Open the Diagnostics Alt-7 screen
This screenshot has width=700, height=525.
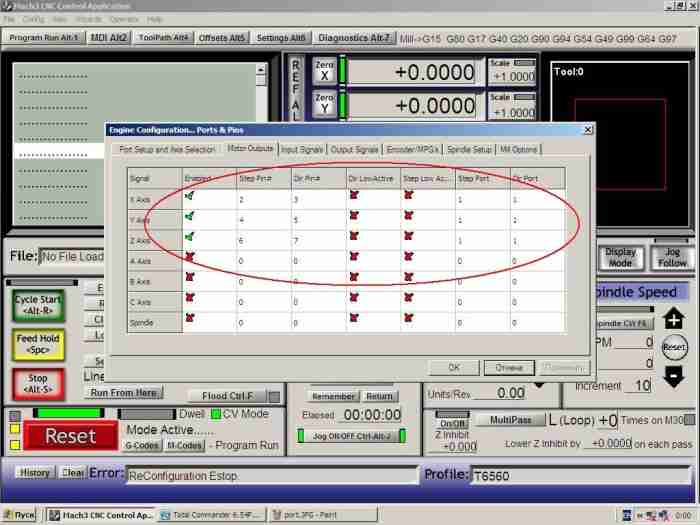click(354, 38)
